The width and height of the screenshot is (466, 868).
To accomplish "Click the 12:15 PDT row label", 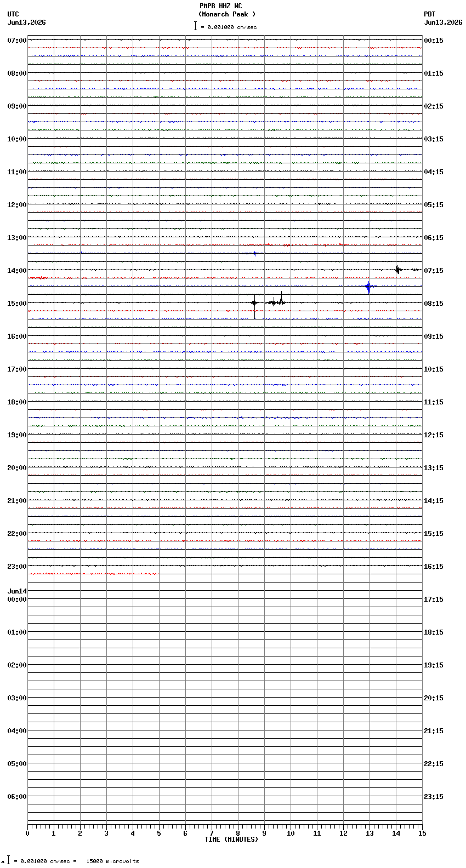I will coord(434,435).
